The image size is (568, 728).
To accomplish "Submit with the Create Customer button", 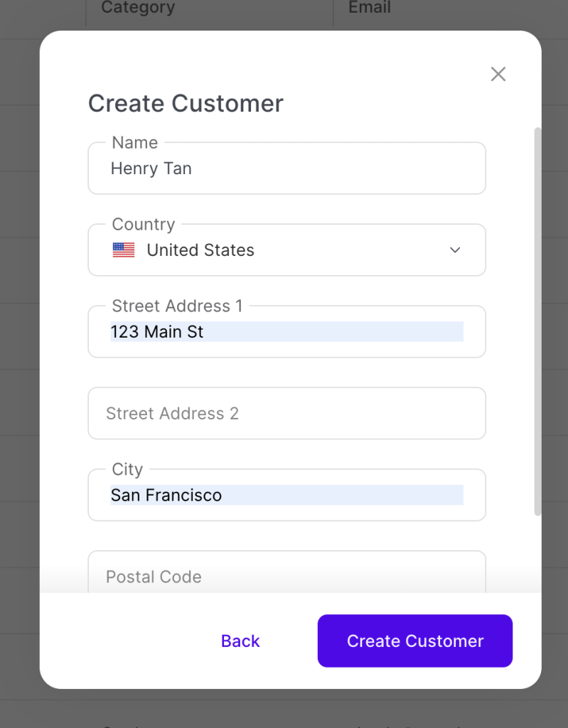I will click(414, 641).
